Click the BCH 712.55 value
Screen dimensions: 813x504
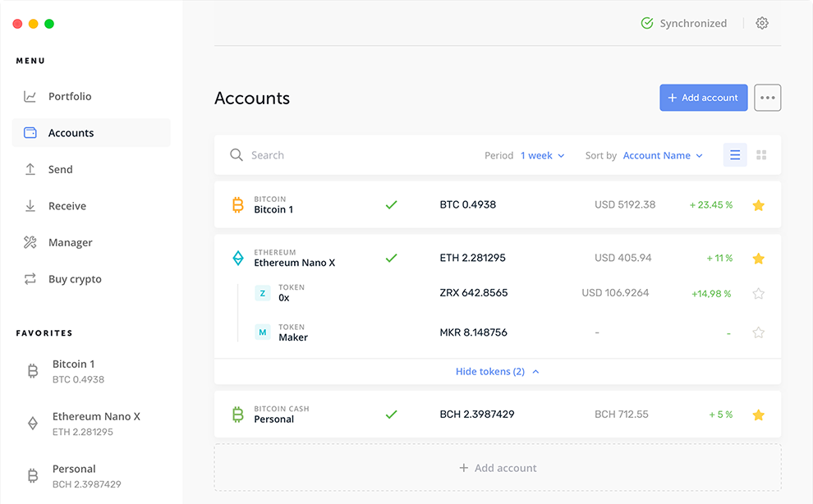[x=621, y=415]
